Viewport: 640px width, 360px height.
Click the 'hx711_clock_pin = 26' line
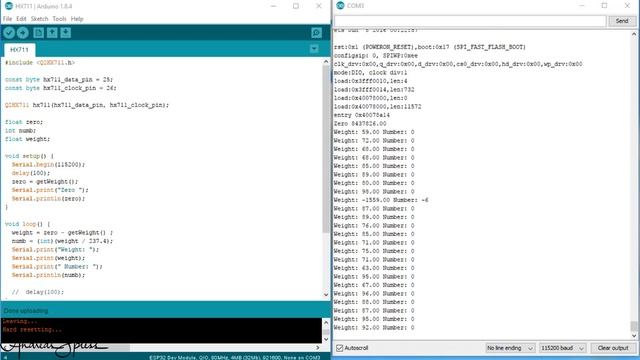[x=61, y=88]
